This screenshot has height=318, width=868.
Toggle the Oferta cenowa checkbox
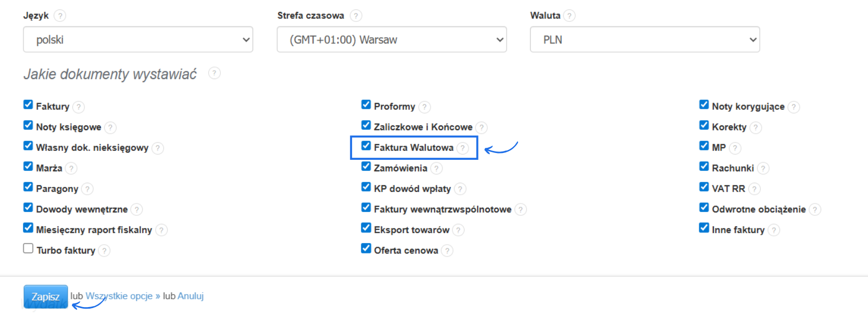click(x=366, y=249)
